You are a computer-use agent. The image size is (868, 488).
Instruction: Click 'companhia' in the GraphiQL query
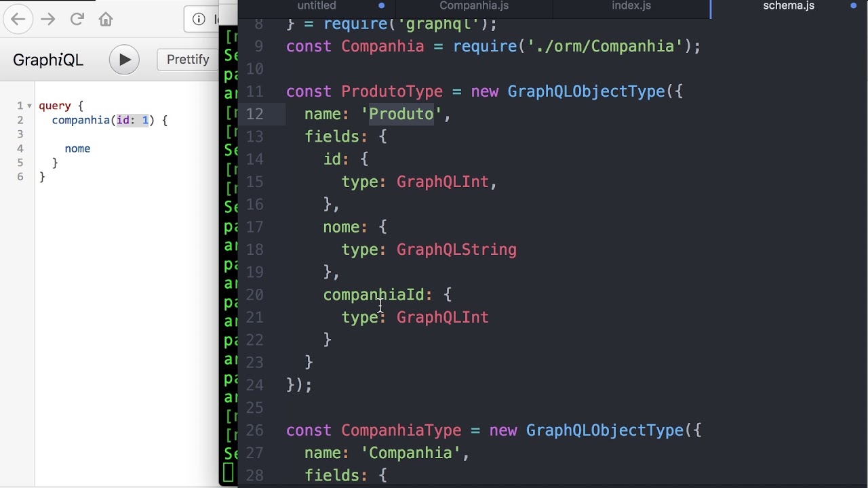pyautogui.click(x=81, y=120)
